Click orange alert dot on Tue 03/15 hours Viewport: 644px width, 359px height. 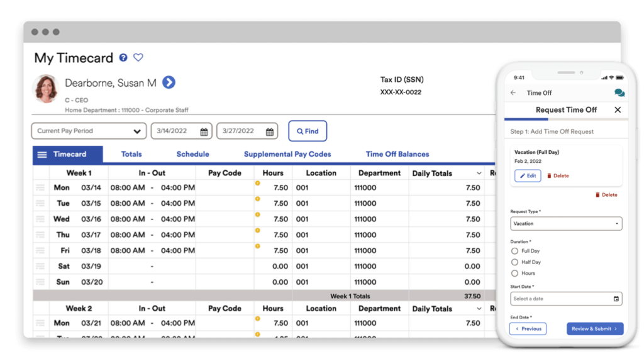[257, 199]
